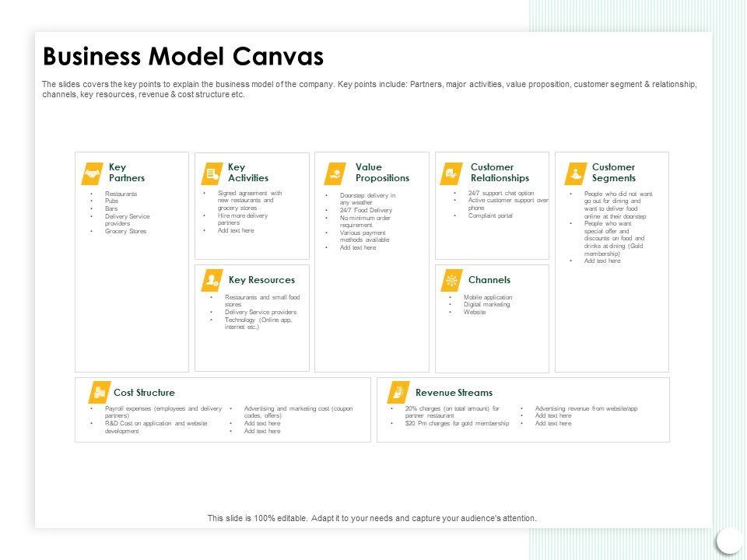Click People who want special offer bullet
The image size is (747, 560).
point(614,239)
